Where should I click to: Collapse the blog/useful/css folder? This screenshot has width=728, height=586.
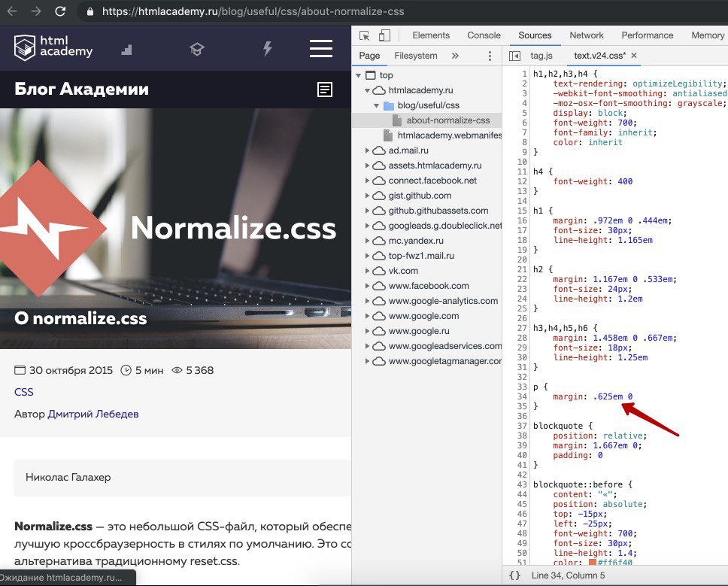(377, 105)
